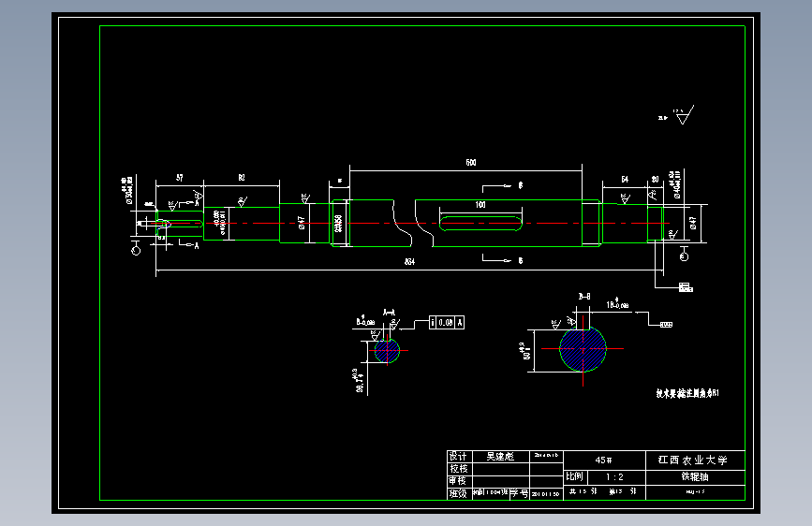Select the 100 keyway length dimension
Image resolution: width=812 pixels, height=526 pixels.
[x=480, y=204]
